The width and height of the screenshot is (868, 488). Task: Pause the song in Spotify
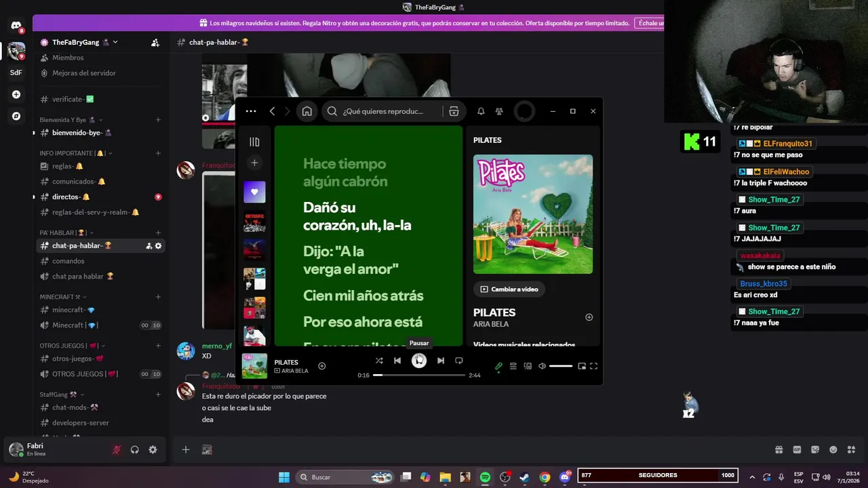tap(419, 361)
